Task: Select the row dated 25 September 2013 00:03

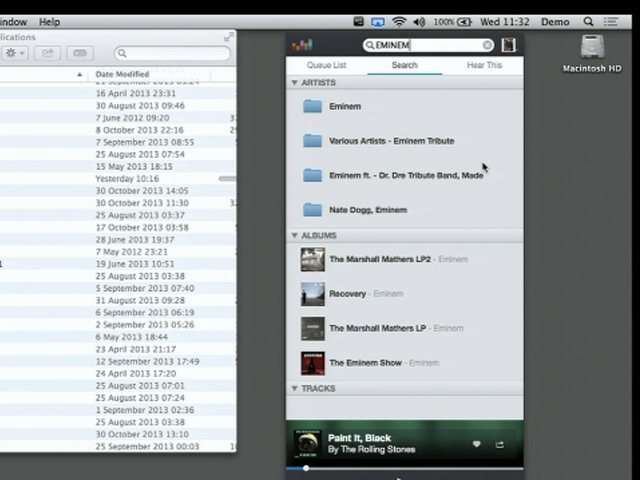Action: click(118, 447)
